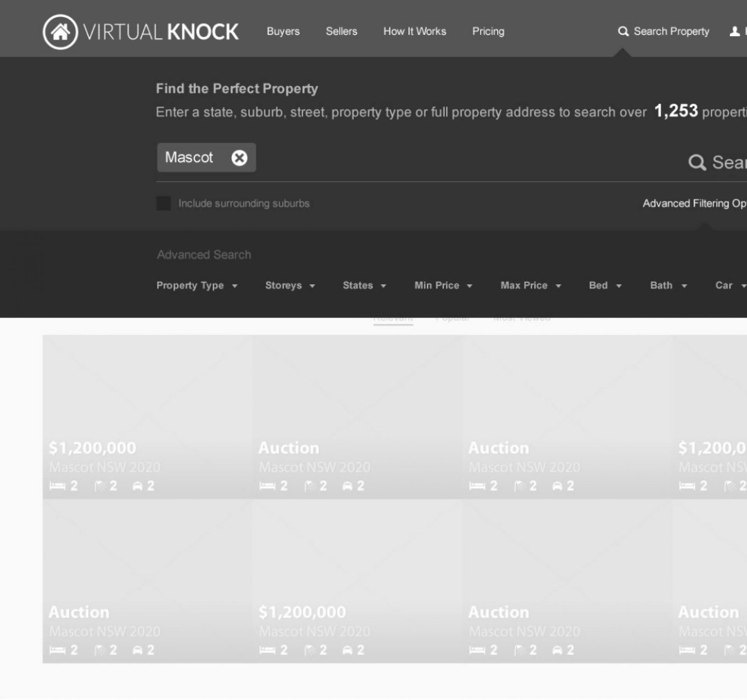Open the Bed filter dropdown

(x=605, y=286)
